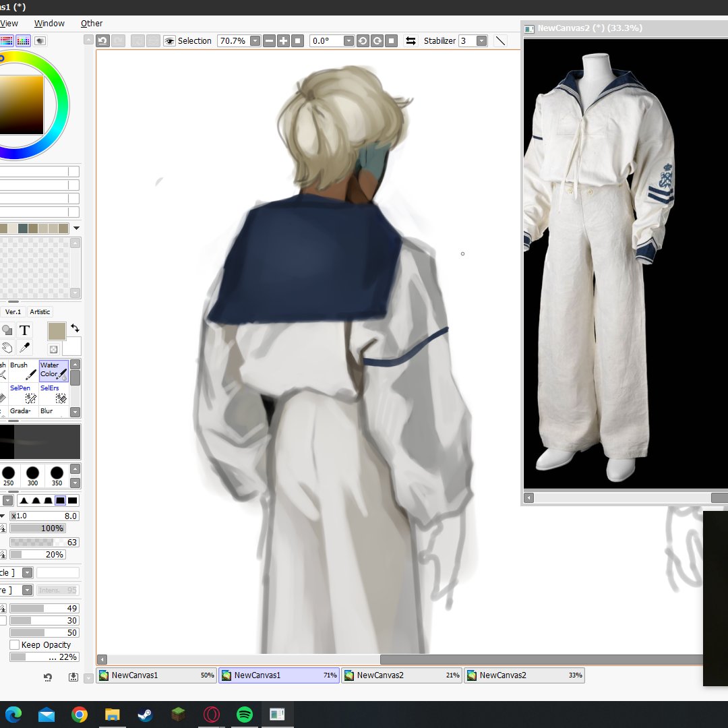This screenshot has height=728, width=728.
Task: Open the rotation angle dropdown
Action: tap(348, 41)
